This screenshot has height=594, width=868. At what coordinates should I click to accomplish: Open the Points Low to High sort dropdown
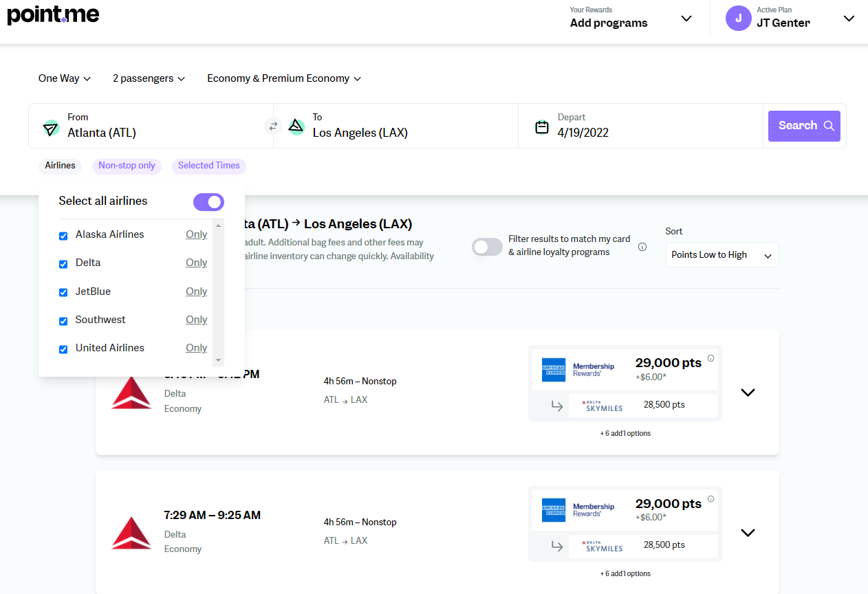(721, 255)
